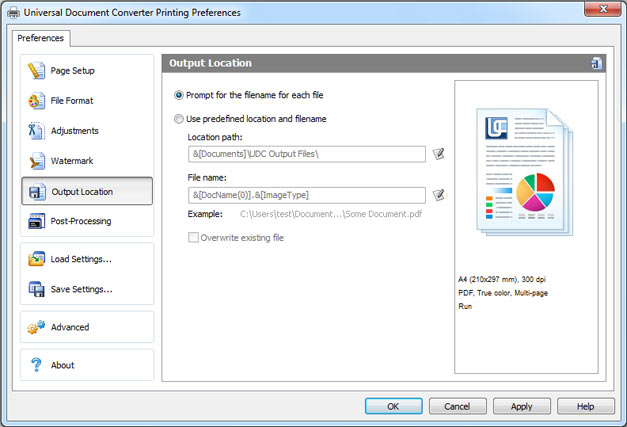This screenshot has width=627, height=427.
Task: Click the Cancel button
Action: (x=457, y=406)
